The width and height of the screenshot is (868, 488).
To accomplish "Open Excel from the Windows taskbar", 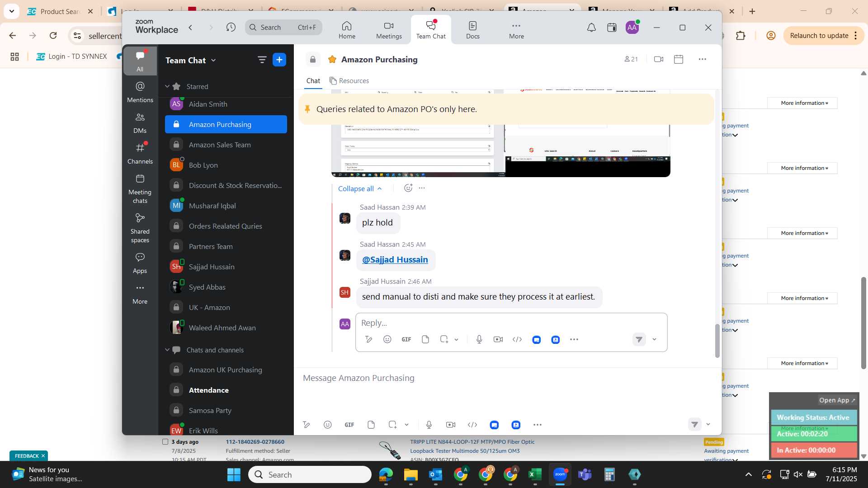I will (535, 474).
